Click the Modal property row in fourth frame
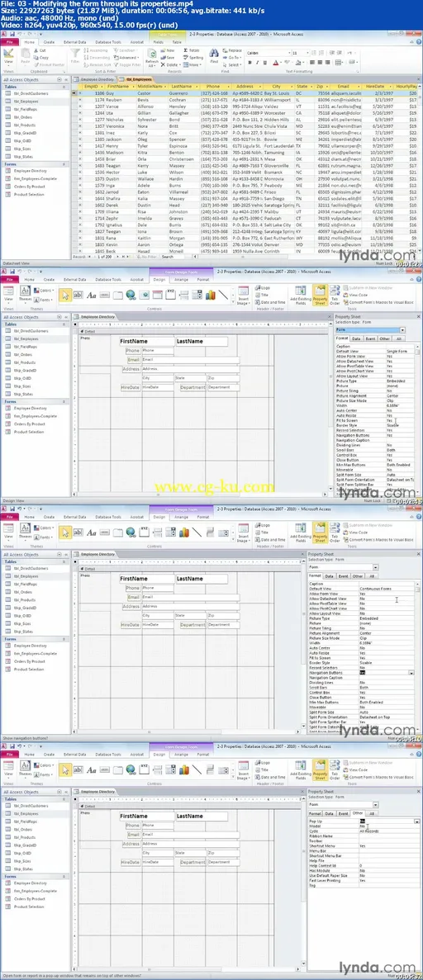This screenshot has width=423, height=980. 365,826
